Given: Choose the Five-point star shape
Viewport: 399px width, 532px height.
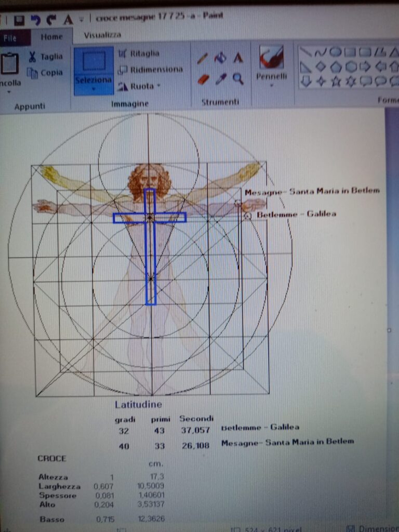Looking at the screenshot, I should point(336,82).
